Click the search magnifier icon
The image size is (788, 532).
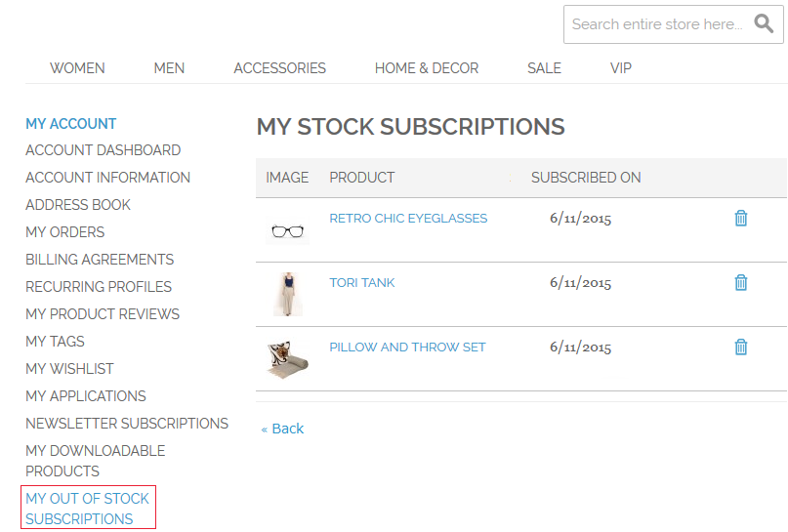pos(764,24)
